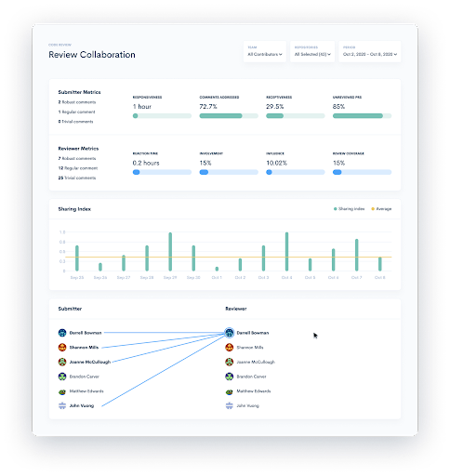This screenshot has height=476, width=450.
Task: Click the Comments Addressed 72.7% progress bar
Action: 229,116
